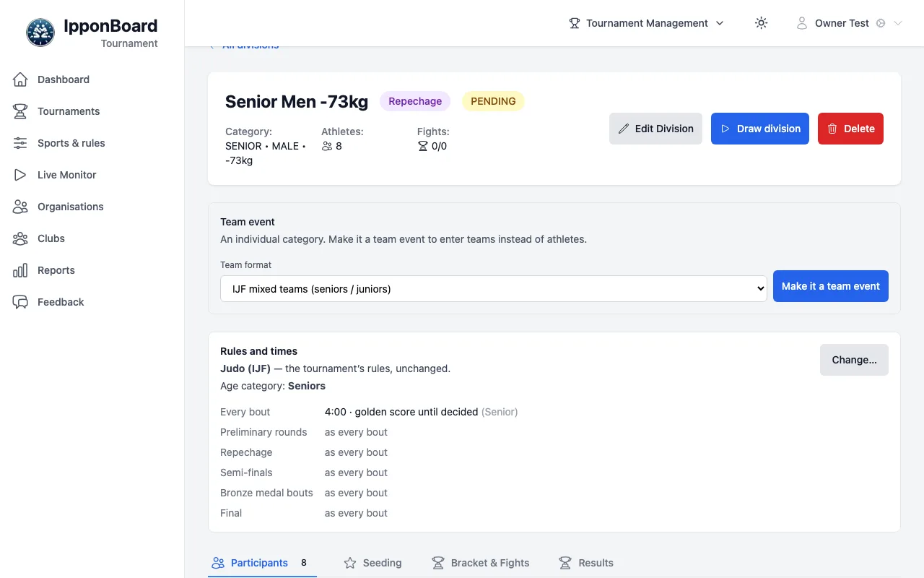This screenshot has width=924, height=578.
Task: Open the Owner Test user menu
Action: [849, 23]
